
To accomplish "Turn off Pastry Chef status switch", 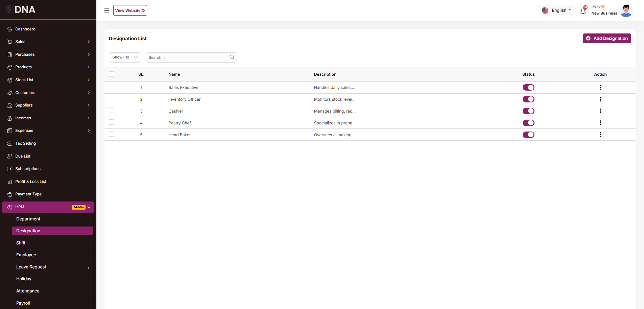I will pyautogui.click(x=528, y=123).
